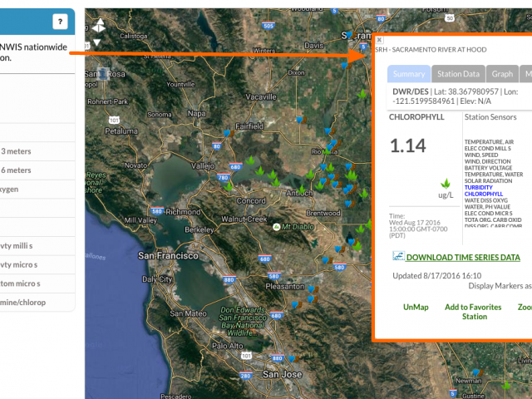Click Download Time Series Data link

click(463, 258)
